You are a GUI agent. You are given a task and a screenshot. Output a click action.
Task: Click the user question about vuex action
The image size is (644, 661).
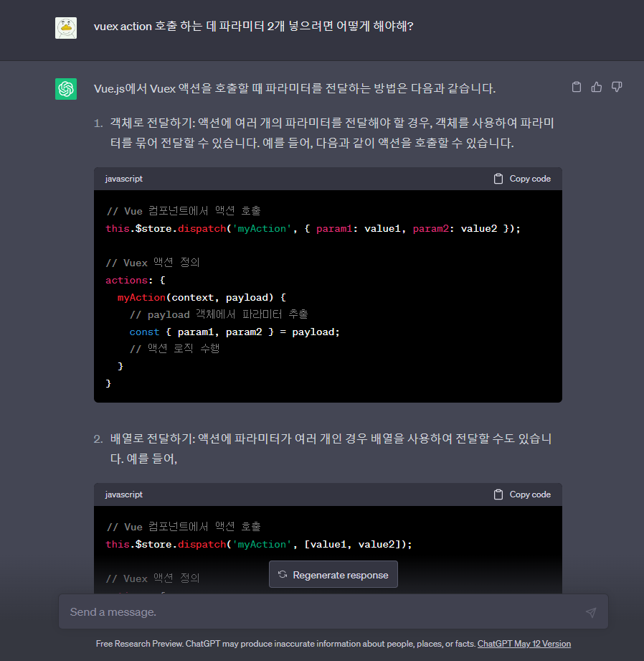(254, 26)
